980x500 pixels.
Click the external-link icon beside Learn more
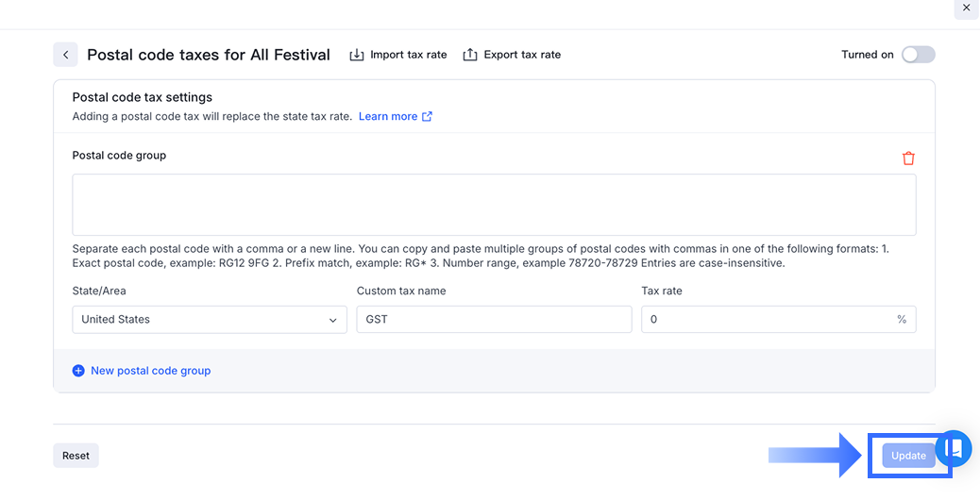tap(428, 117)
